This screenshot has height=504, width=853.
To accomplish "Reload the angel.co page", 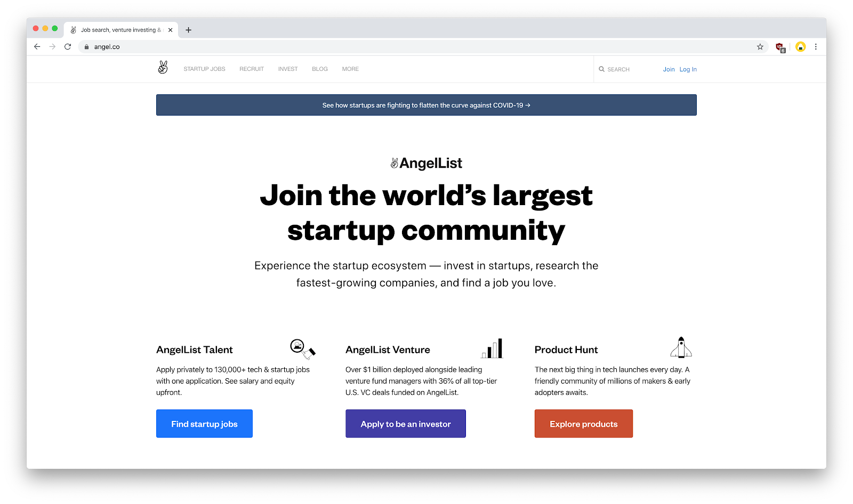I will pos(68,47).
